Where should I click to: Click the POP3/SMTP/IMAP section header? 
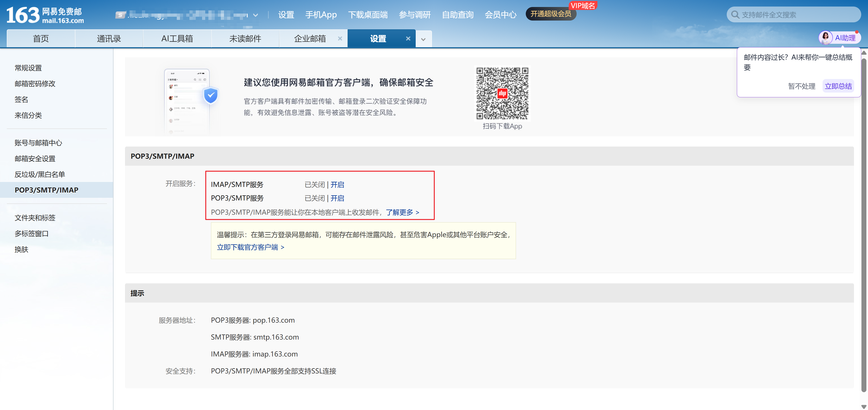[489, 156]
